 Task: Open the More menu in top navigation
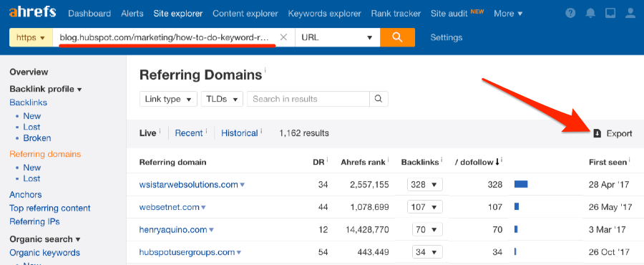[x=508, y=14]
